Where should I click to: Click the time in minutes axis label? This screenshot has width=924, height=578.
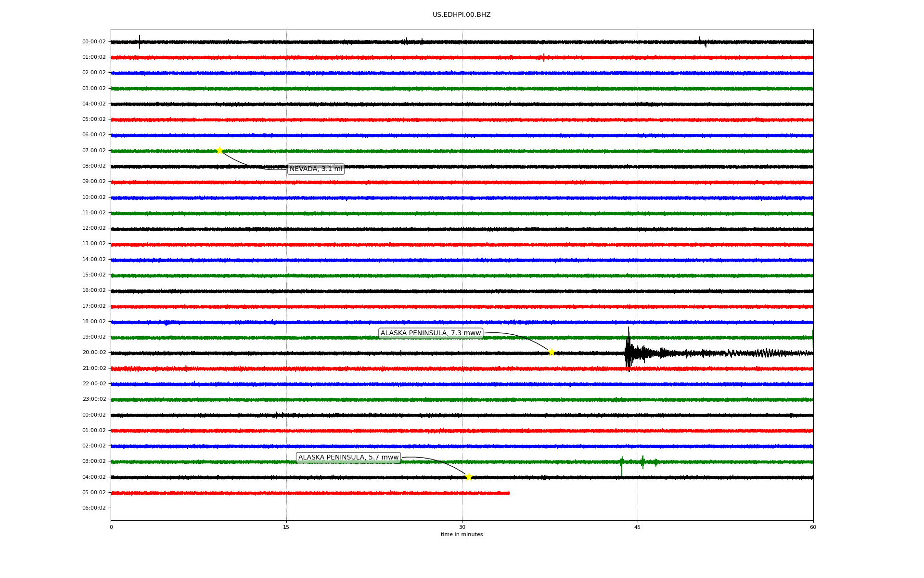[462, 535]
